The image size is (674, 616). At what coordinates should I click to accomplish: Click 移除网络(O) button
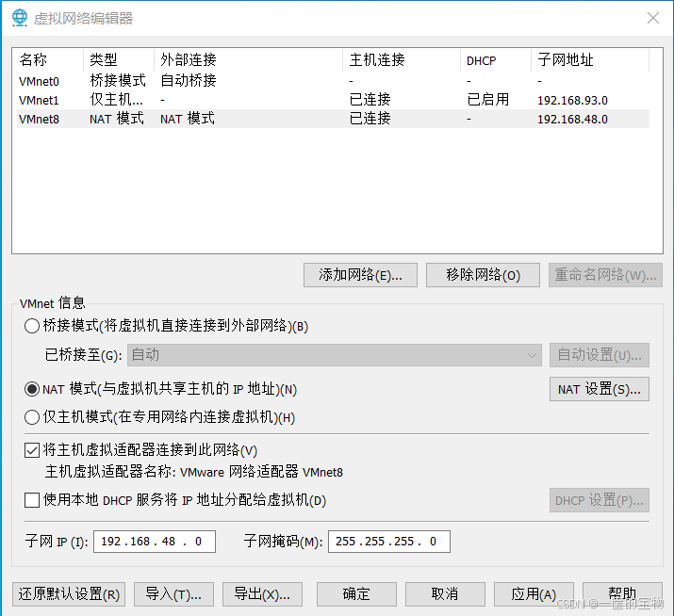483,275
